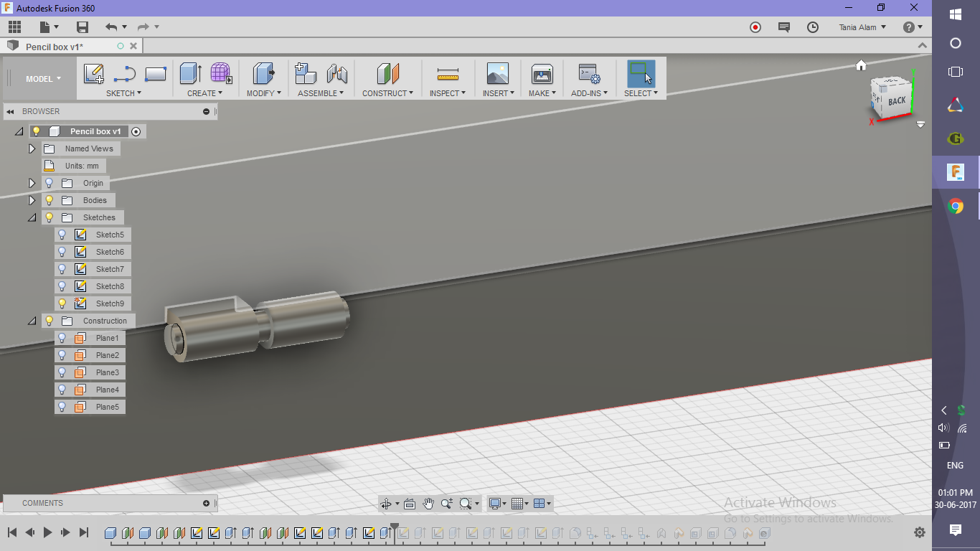Open the INSPECT menu
Viewport: 980px width, 551px height.
(x=448, y=93)
